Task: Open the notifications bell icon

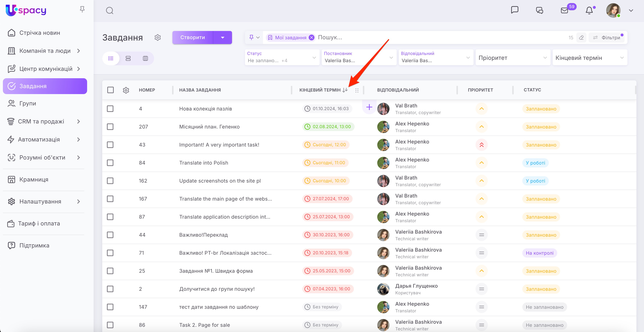Action: click(x=589, y=10)
